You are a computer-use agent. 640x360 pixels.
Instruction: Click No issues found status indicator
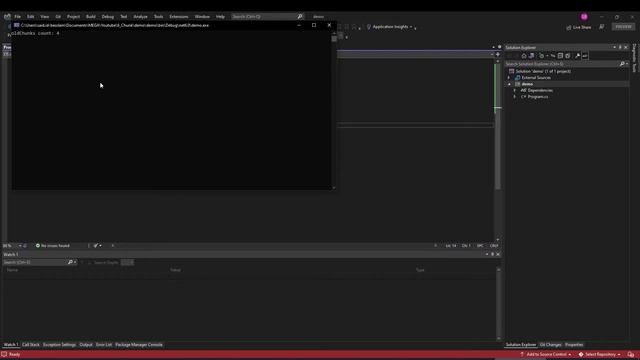tap(53, 246)
